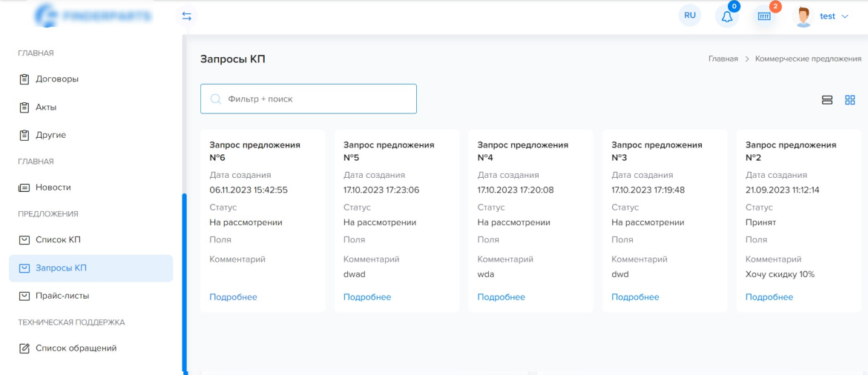Click the Список КП sidebar icon
Image resolution: width=868 pixels, height=375 pixels.
click(x=24, y=240)
